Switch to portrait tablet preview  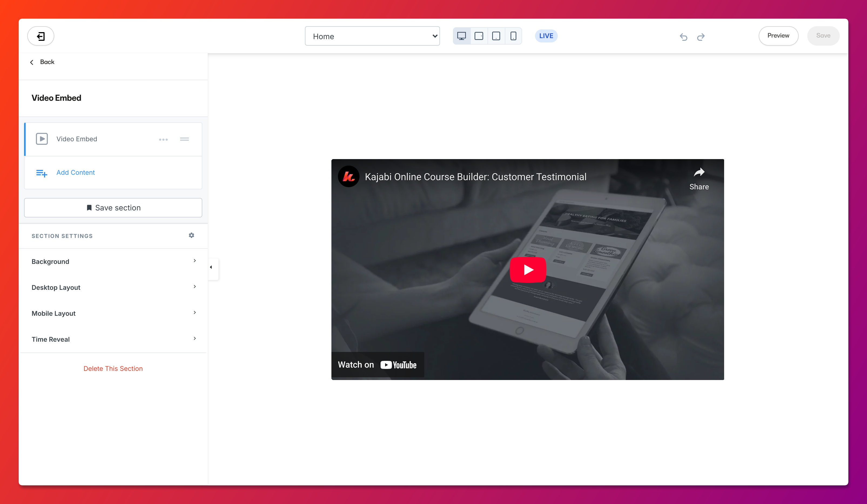(496, 36)
